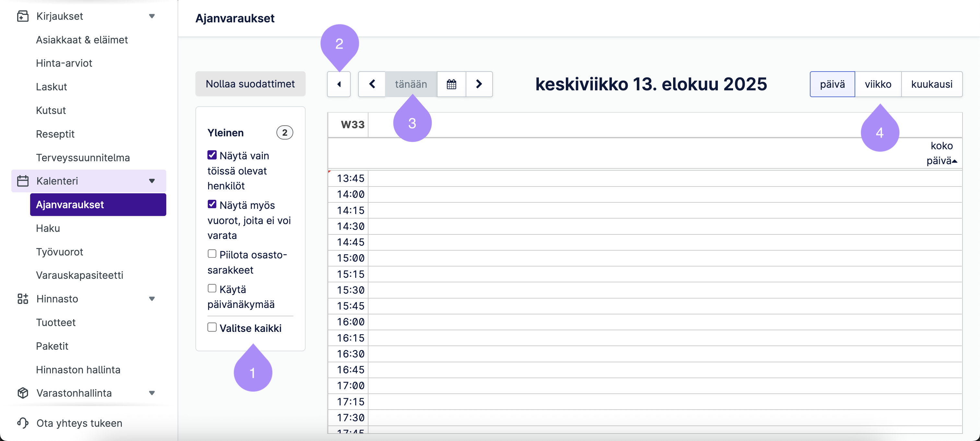This screenshot has width=980, height=441.
Task: Click the Hinnasto grid icon in sidebar
Action: click(x=23, y=299)
